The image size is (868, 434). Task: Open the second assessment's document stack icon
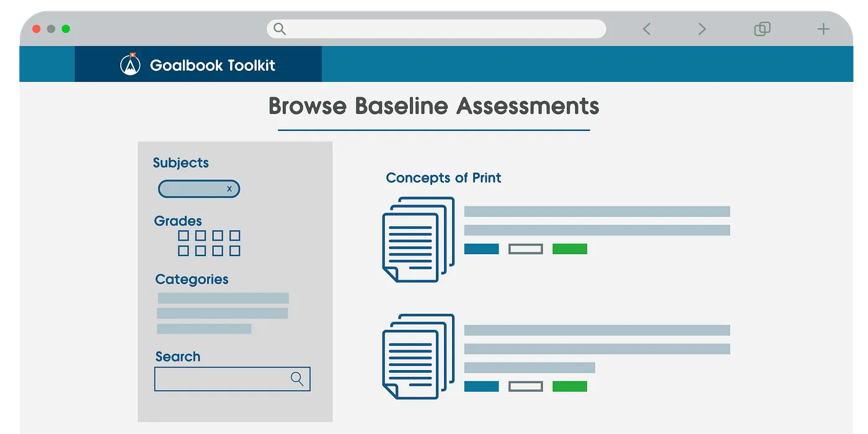pos(418,356)
